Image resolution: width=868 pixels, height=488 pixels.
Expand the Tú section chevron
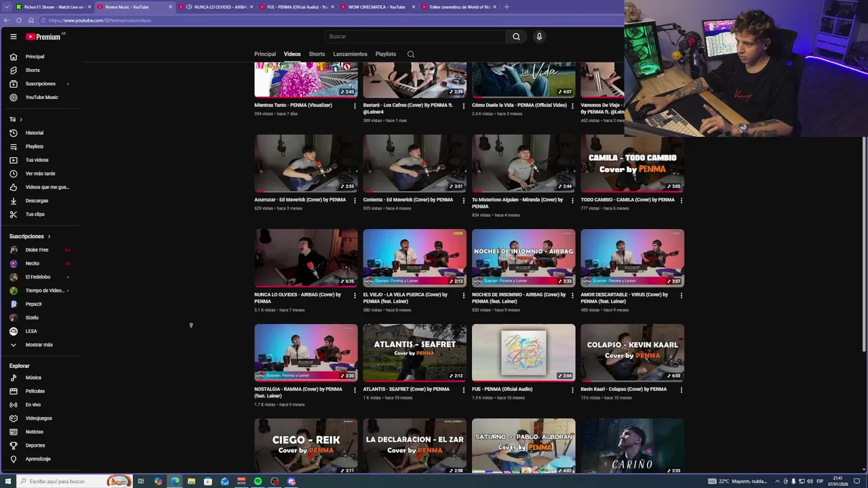20,119
